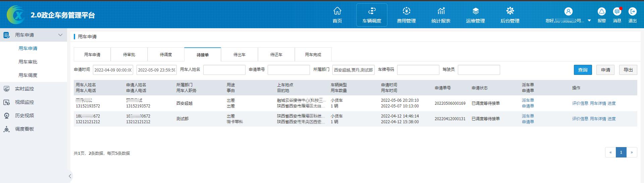The width and height of the screenshot is (644, 183).
Task: Collapse the 用车申请 menu chevron
Action: [60, 35]
